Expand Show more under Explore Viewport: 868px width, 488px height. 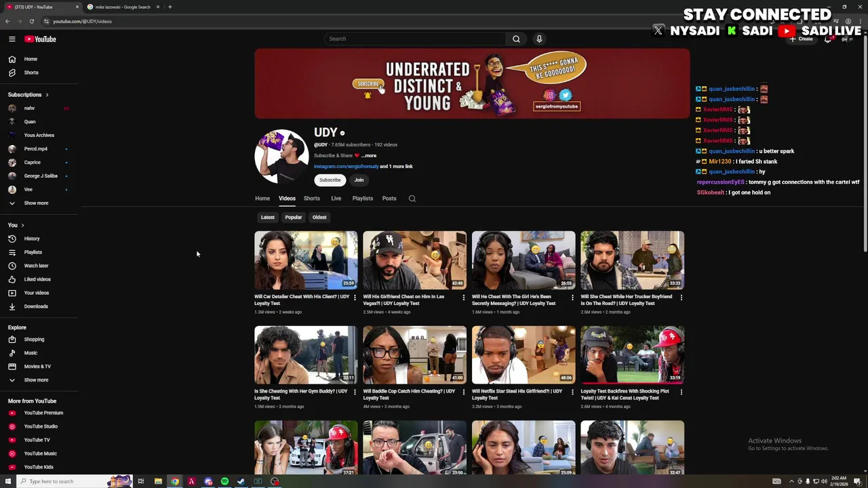coord(39,380)
